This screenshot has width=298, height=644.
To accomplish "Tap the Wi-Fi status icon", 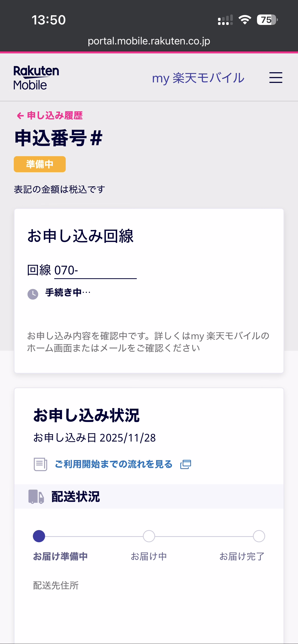I will 245,20.
